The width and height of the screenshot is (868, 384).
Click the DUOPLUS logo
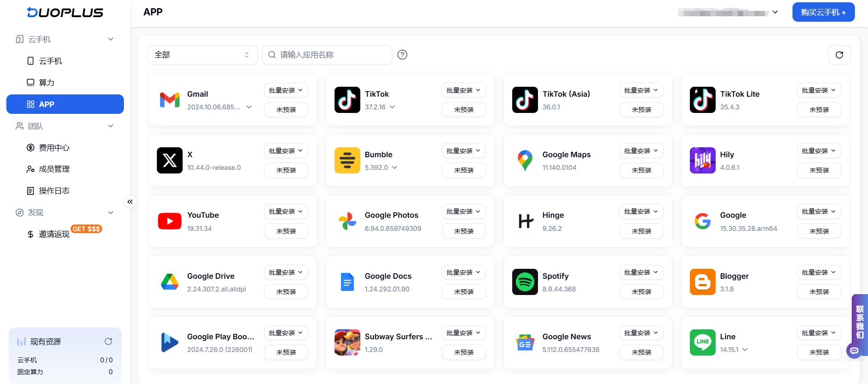(65, 13)
